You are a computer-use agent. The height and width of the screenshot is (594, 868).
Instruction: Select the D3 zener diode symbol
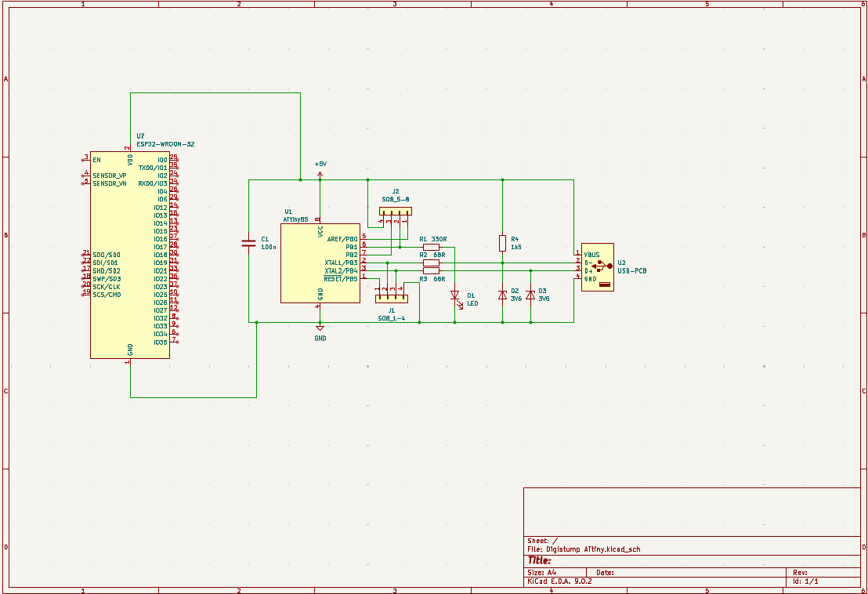click(530, 295)
